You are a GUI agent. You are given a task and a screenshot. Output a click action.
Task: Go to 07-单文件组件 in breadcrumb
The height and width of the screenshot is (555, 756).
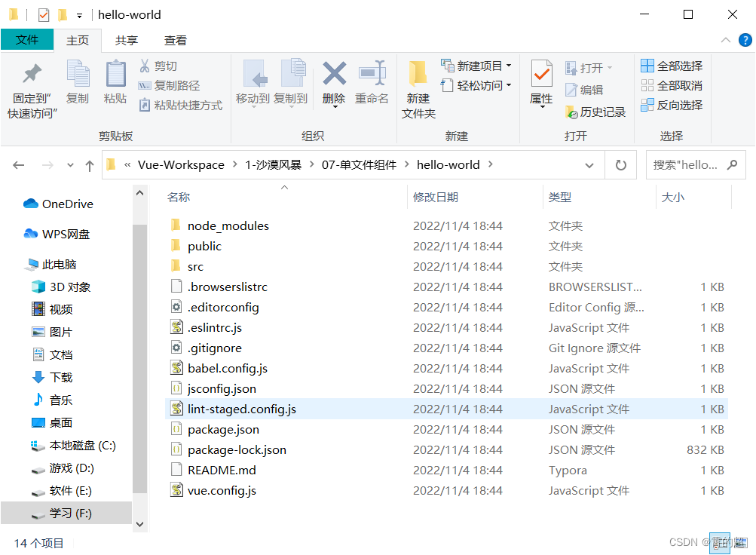click(359, 165)
